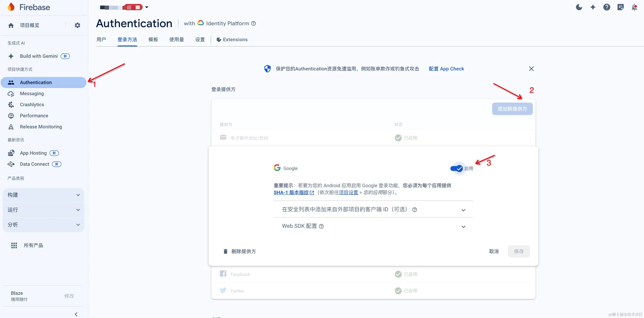Switch to the 模板 tab
Viewport: 644px width, 318px height.
(x=153, y=39)
